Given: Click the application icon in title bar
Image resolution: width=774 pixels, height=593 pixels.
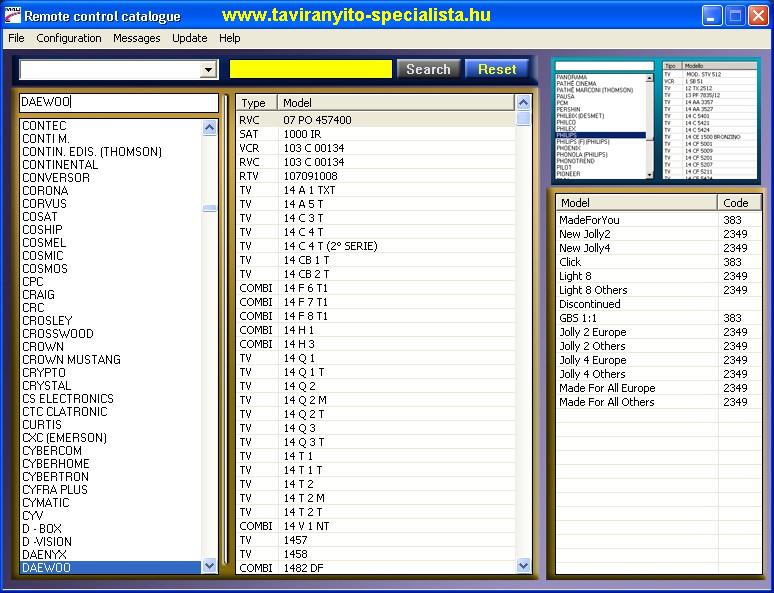Looking at the screenshot, I should (x=12, y=15).
